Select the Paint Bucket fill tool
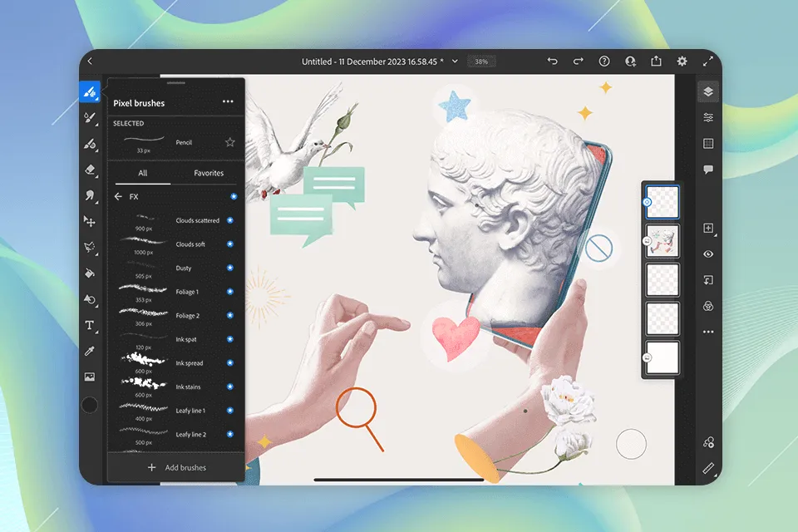The image size is (798, 532). [x=90, y=273]
